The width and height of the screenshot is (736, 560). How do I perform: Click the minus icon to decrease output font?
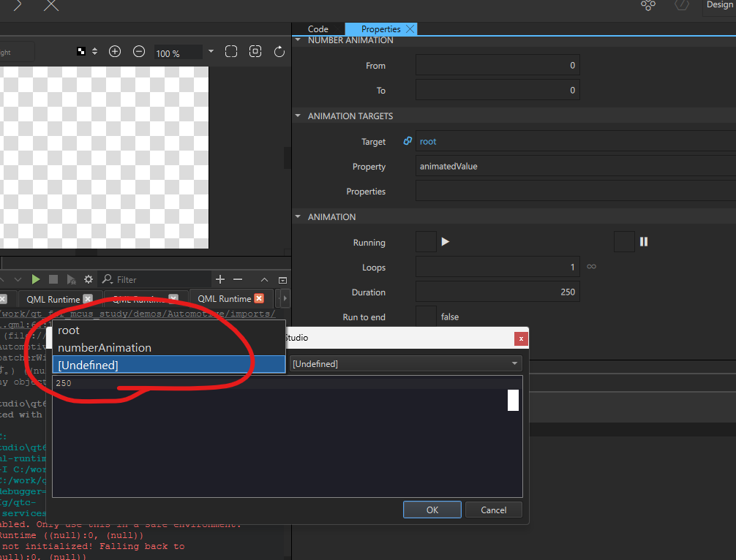(x=238, y=279)
